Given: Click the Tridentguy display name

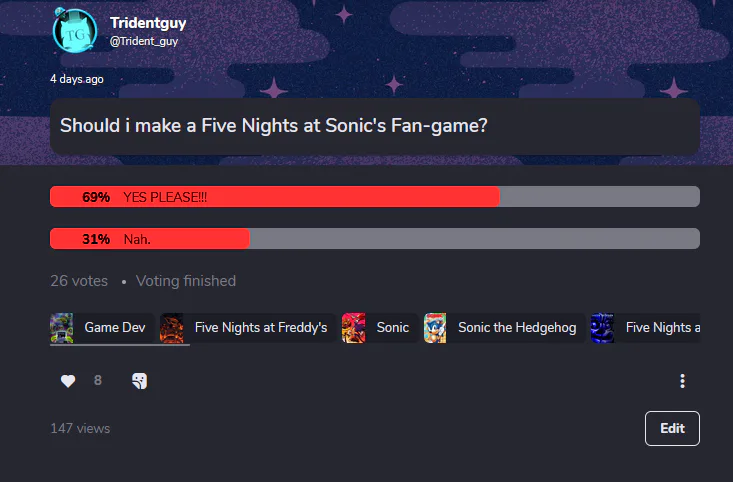Looking at the screenshot, I should (x=148, y=22).
